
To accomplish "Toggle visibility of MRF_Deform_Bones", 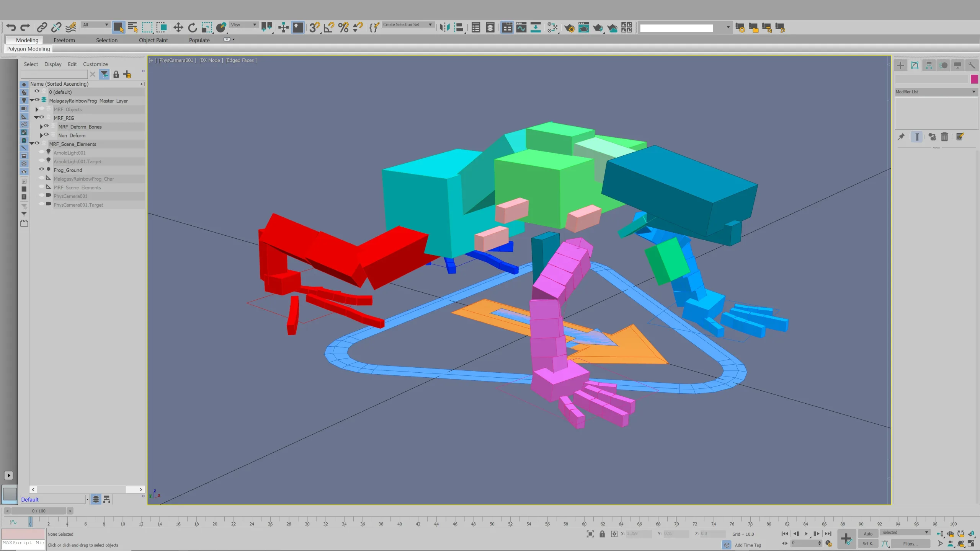I will click(x=46, y=126).
